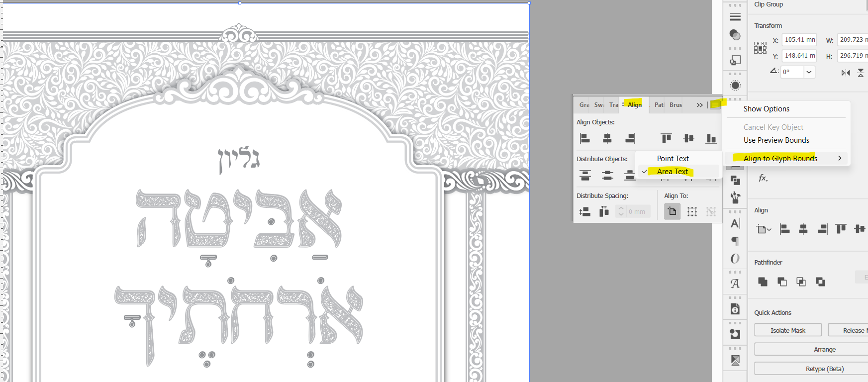Viewport: 868px width, 382px height.
Task: Edit the Y position field
Action: click(x=799, y=56)
